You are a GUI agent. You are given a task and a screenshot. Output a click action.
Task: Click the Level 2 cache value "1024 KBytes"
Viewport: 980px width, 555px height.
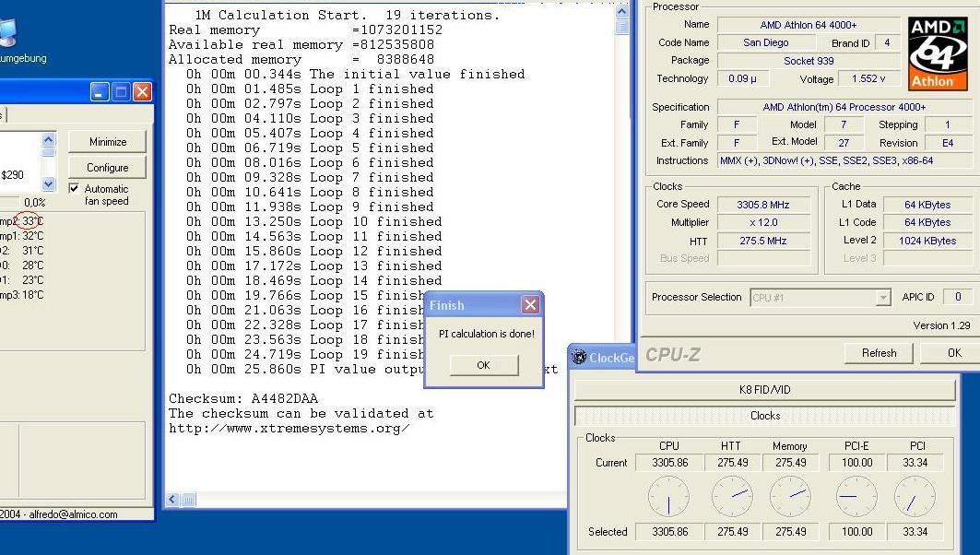[927, 241]
